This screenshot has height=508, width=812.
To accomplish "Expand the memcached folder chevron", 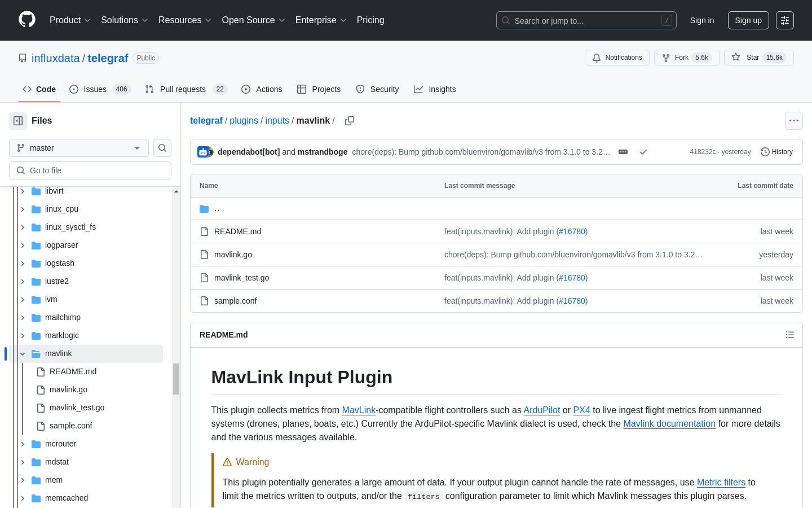I will coord(23,498).
